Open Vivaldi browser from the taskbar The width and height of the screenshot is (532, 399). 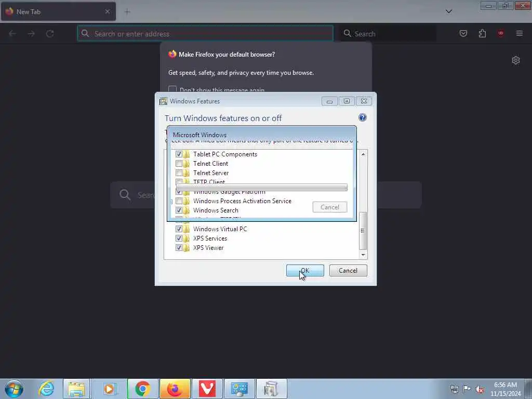pyautogui.click(x=207, y=389)
